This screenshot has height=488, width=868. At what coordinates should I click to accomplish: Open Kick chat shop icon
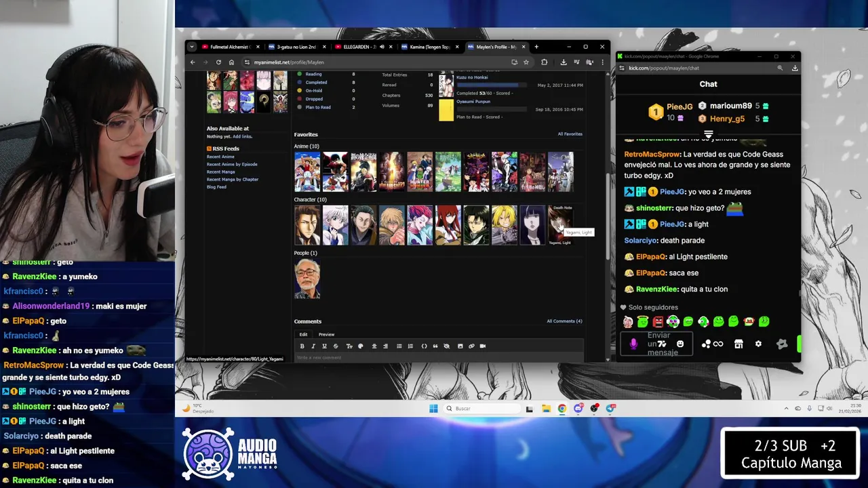(738, 344)
